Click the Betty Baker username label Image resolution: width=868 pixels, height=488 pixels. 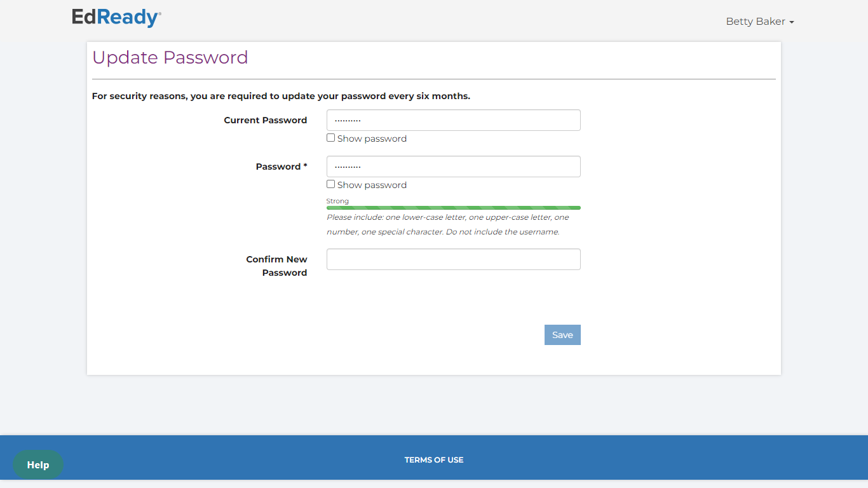(x=754, y=21)
